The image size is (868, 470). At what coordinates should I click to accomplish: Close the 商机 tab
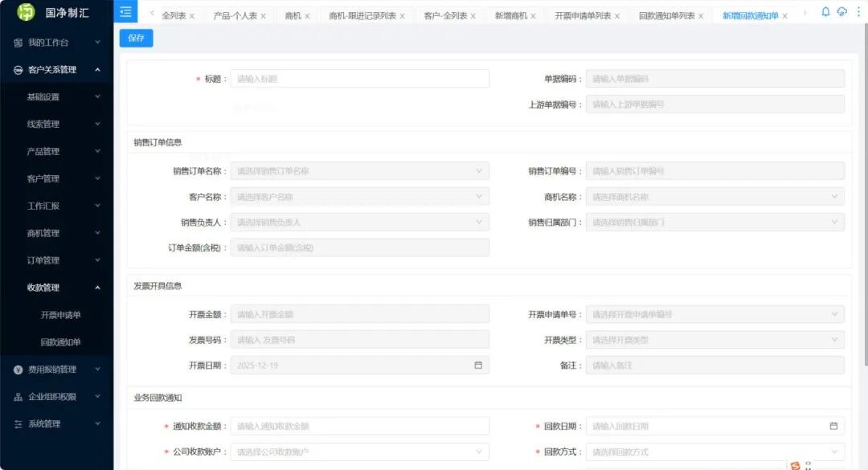307,16
